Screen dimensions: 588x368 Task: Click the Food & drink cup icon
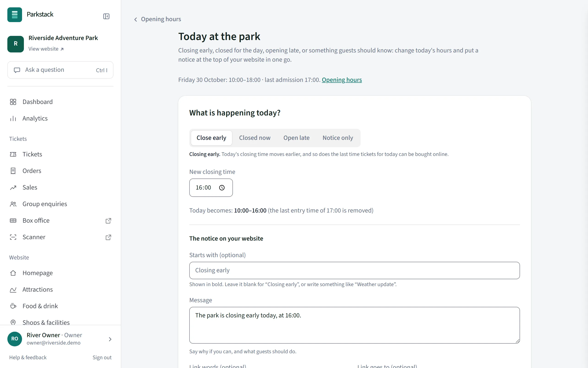click(13, 306)
